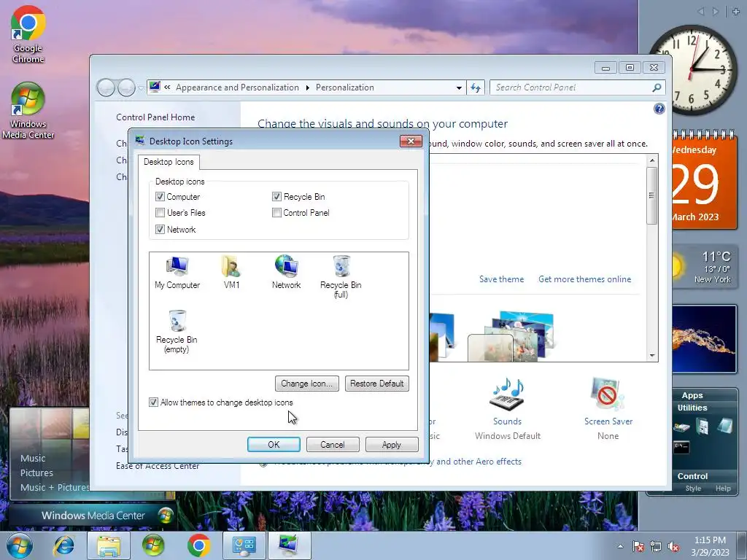Click Appearance and Personalization breadcrumb
This screenshot has height=560, width=747.
[x=237, y=87]
